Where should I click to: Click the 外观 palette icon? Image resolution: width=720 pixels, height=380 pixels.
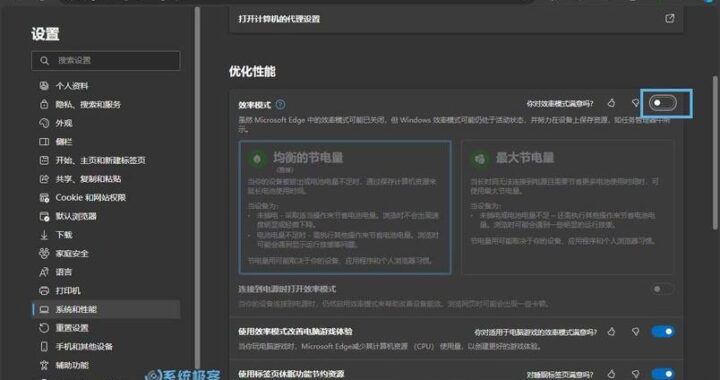point(44,123)
